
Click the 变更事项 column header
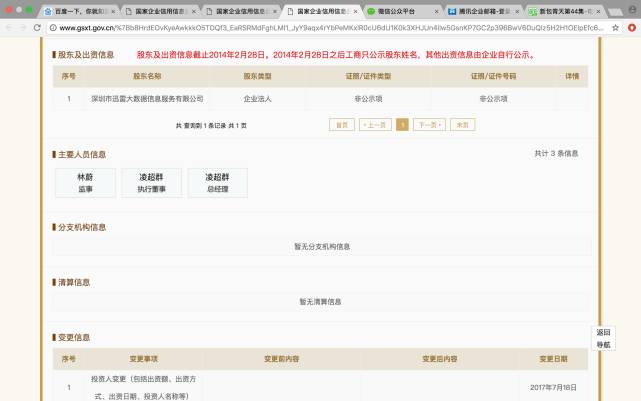(143, 359)
